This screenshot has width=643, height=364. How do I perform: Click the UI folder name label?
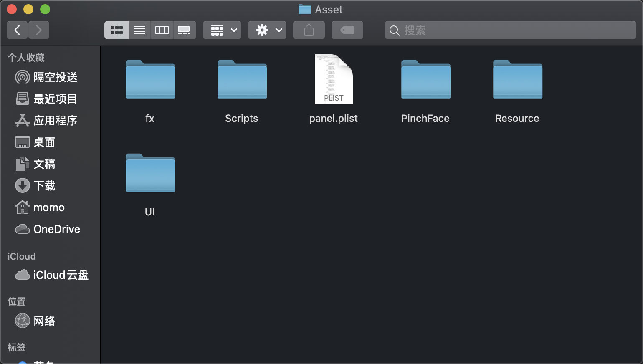point(150,212)
